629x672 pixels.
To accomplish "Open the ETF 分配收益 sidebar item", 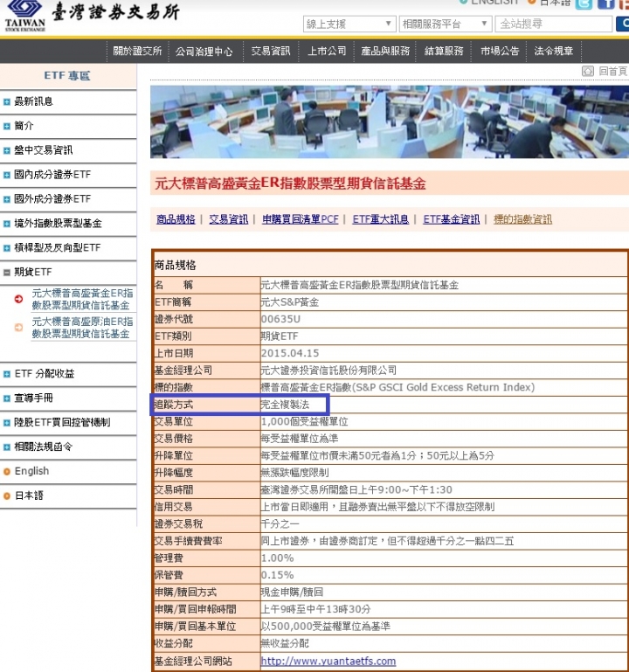I will coord(45,374).
